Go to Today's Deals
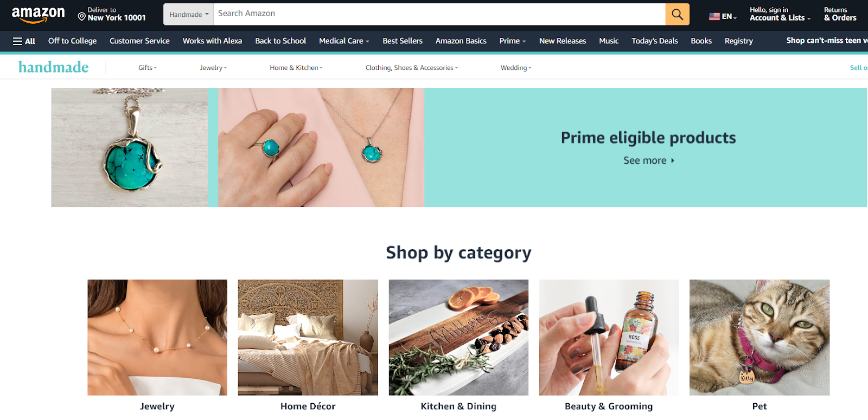This screenshot has width=868, height=420. tap(655, 41)
